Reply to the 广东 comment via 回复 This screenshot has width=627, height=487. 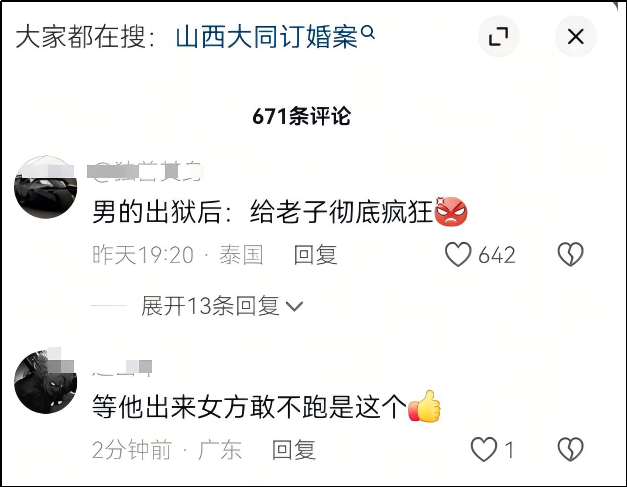294,450
